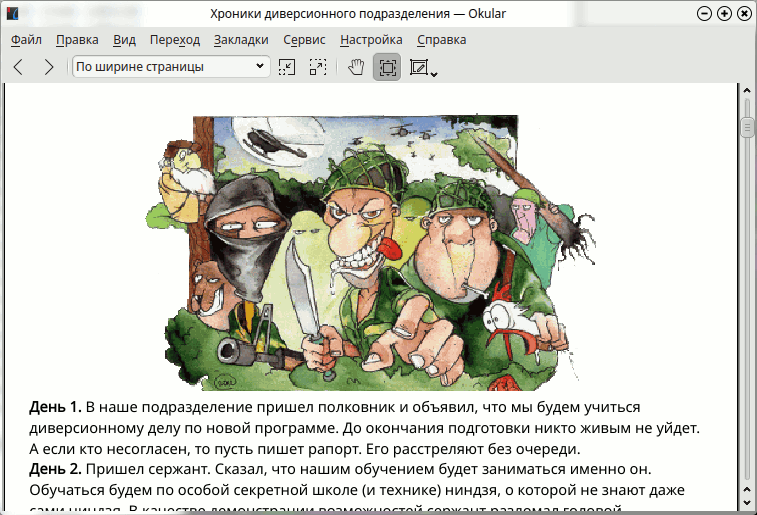The height and width of the screenshot is (515, 757).
Task: Open the Закладки menu
Action: (241, 40)
